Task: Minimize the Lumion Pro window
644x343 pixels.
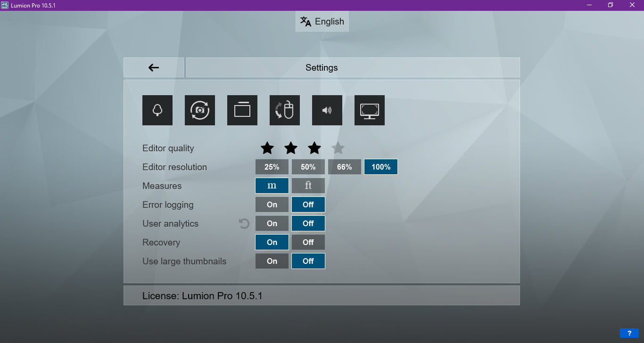Action: pyautogui.click(x=589, y=5)
